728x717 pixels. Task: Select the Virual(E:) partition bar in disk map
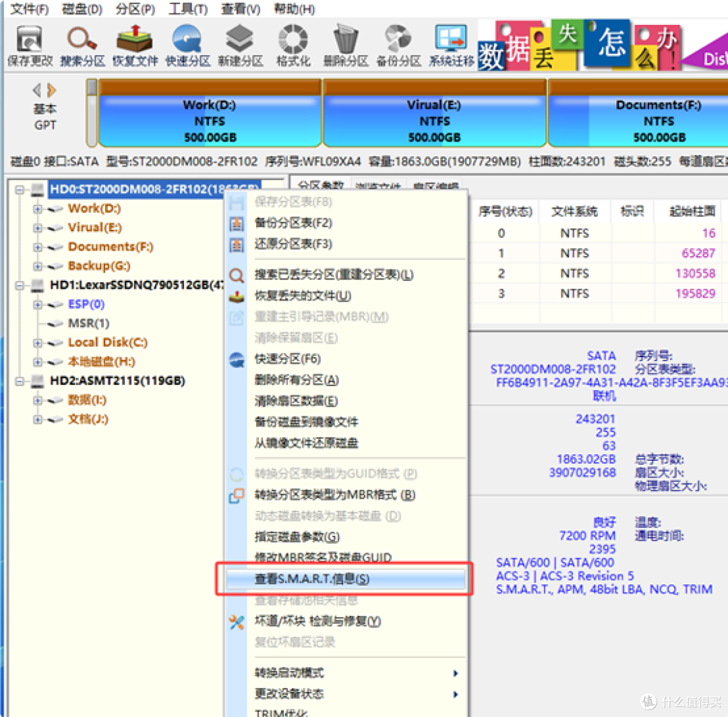click(435, 113)
